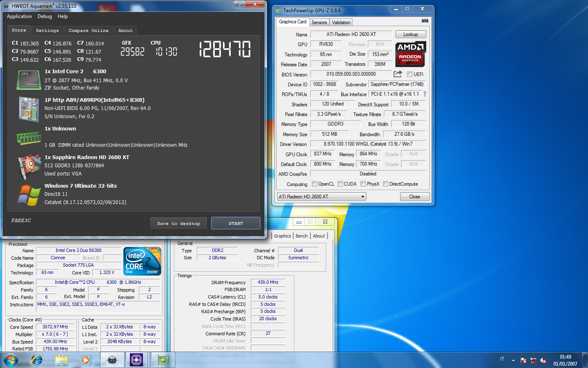Click the AMD Radeon Graphics logo
Viewport: 588px width, 368px height.
[410, 54]
